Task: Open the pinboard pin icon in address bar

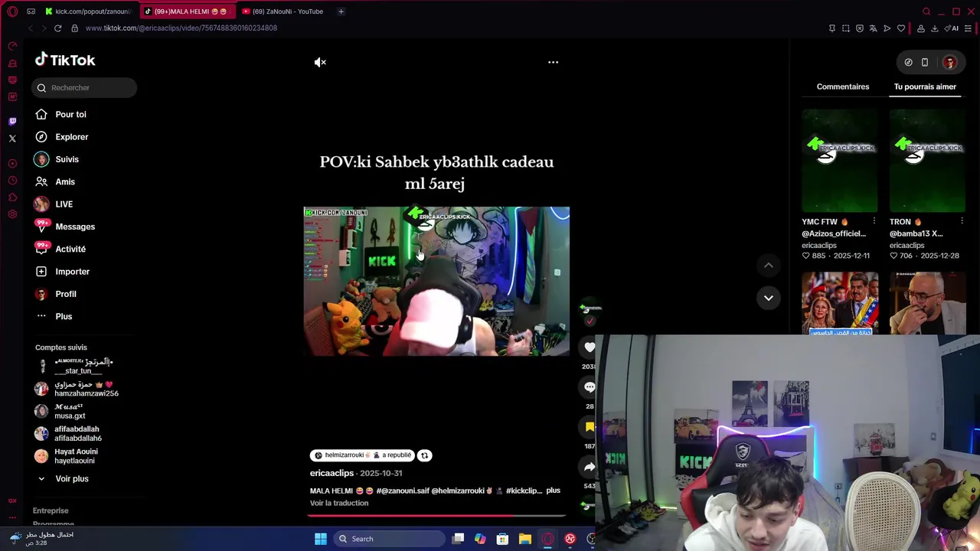Action: (832, 28)
